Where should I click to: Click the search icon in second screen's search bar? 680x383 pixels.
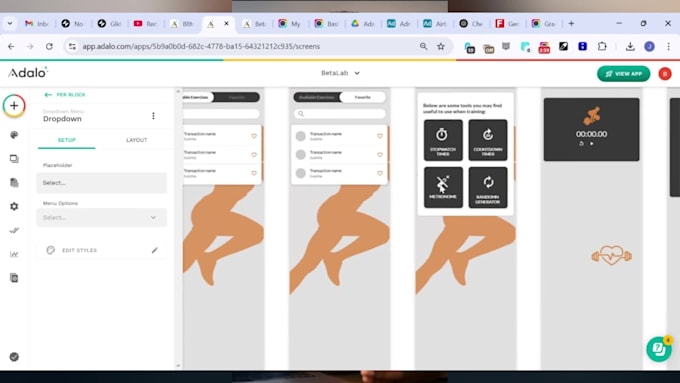(301, 114)
